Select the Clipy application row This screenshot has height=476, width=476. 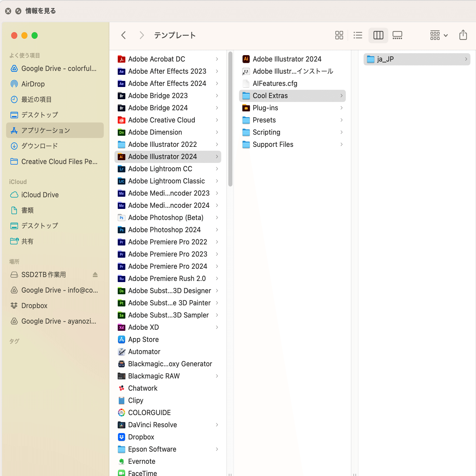168,400
